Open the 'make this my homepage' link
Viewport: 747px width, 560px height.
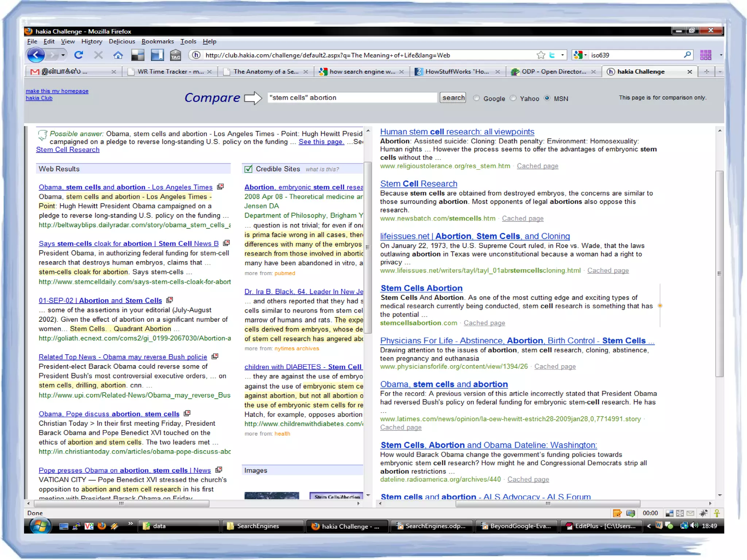pos(57,91)
